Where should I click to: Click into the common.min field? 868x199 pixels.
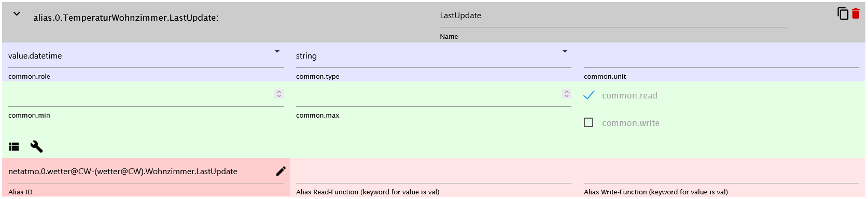click(141, 94)
